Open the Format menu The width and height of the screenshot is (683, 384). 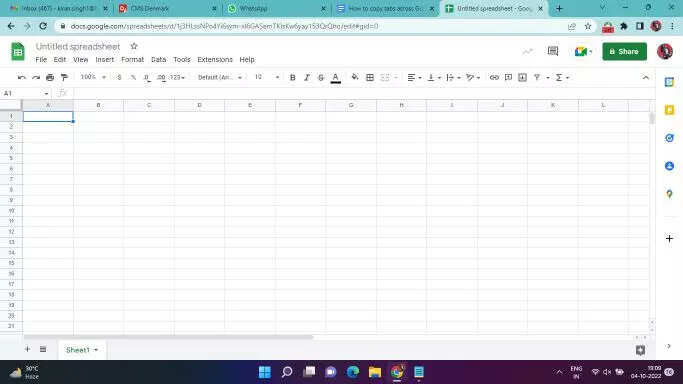tap(132, 60)
